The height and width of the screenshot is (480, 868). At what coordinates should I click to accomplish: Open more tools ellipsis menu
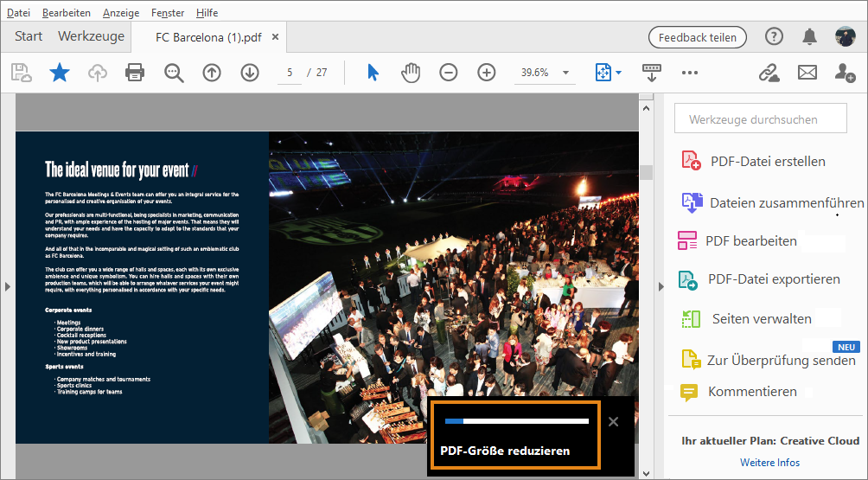(x=690, y=73)
